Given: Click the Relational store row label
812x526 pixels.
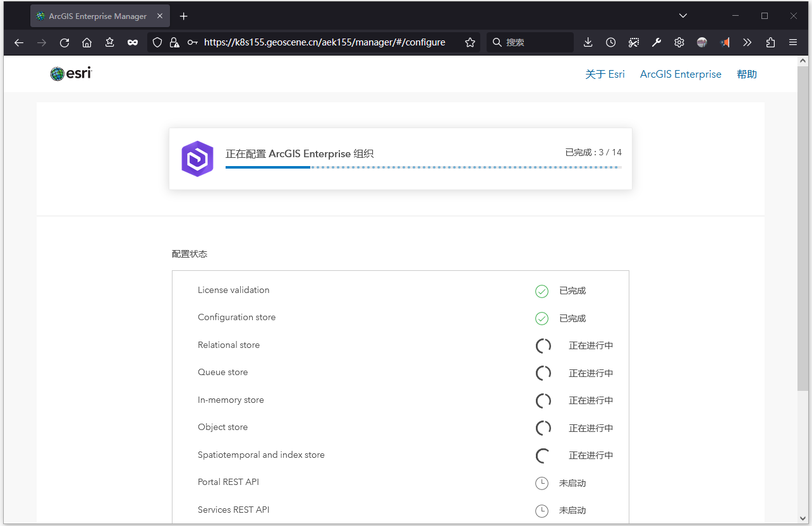Looking at the screenshot, I should (x=229, y=345).
